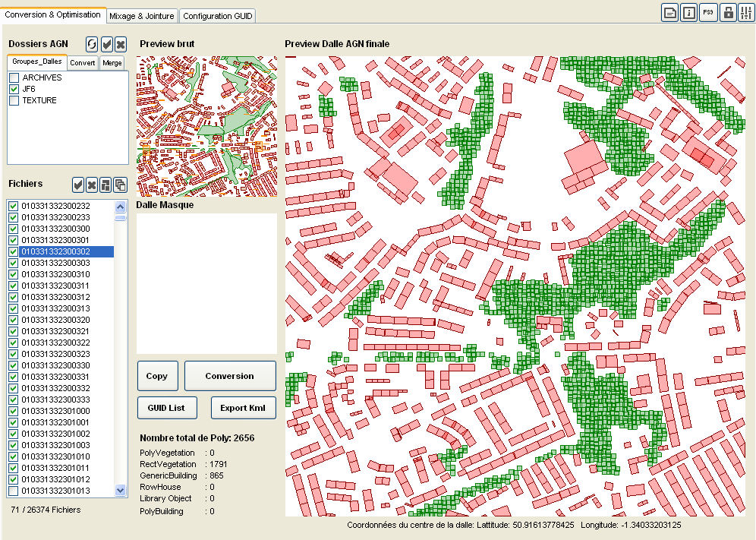This screenshot has width=756, height=540.
Task: Click the last stacked-windows icon in Fichiers header
Action: coord(120,185)
